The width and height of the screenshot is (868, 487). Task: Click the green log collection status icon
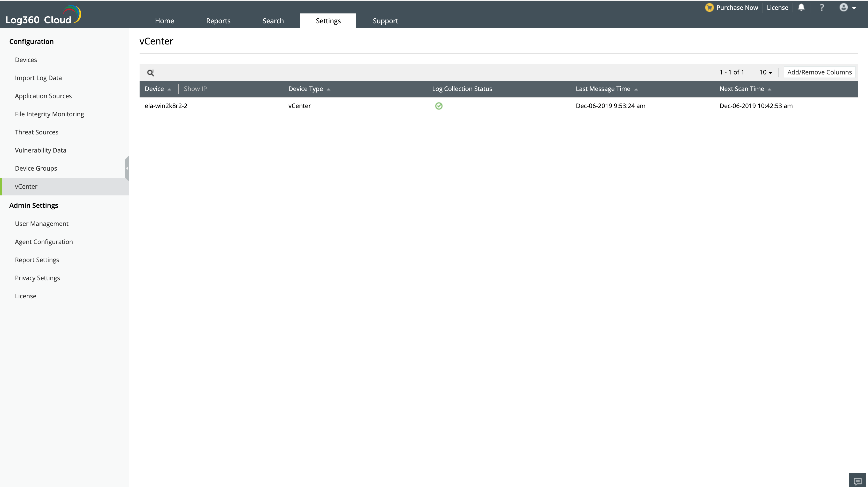(439, 106)
